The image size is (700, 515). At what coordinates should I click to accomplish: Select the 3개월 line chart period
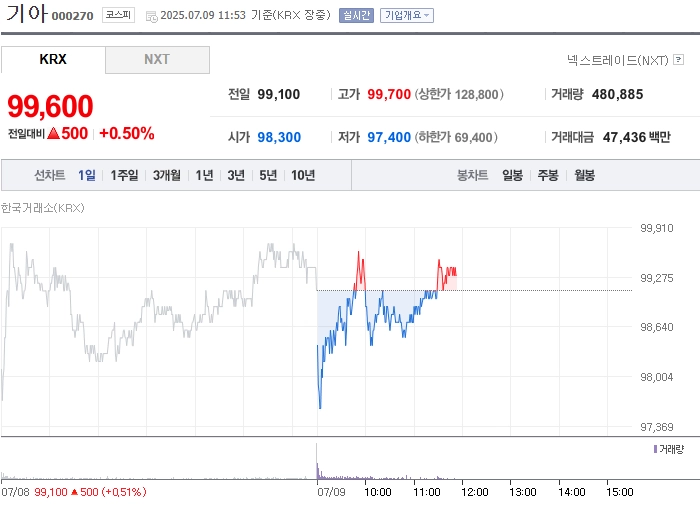167,175
